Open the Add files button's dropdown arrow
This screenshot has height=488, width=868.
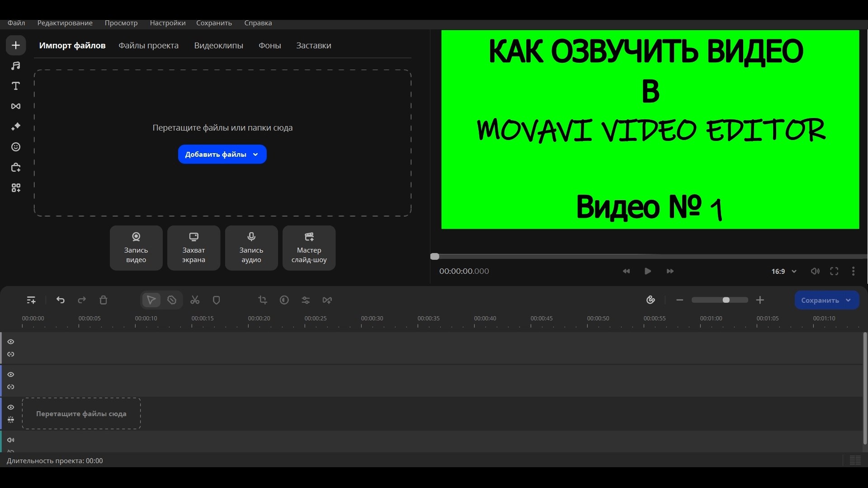pyautogui.click(x=255, y=155)
